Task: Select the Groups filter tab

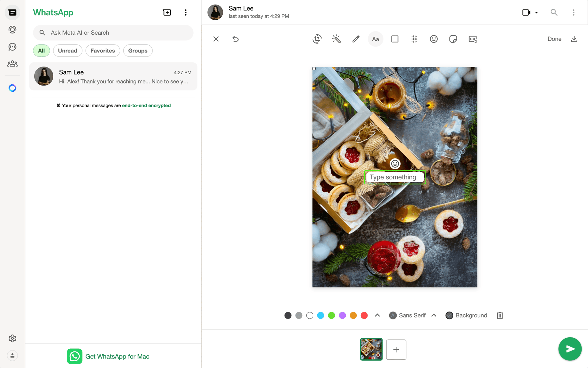Action: tap(138, 51)
